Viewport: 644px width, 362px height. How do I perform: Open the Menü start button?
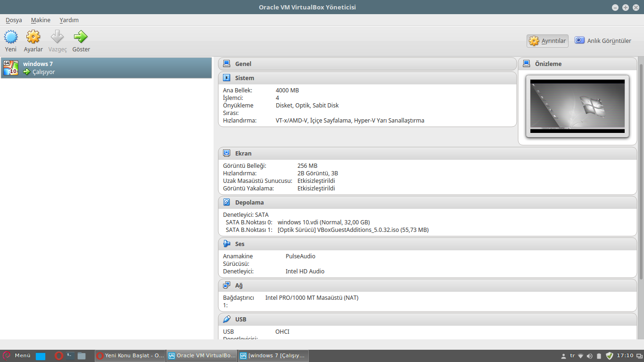[17, 356]
